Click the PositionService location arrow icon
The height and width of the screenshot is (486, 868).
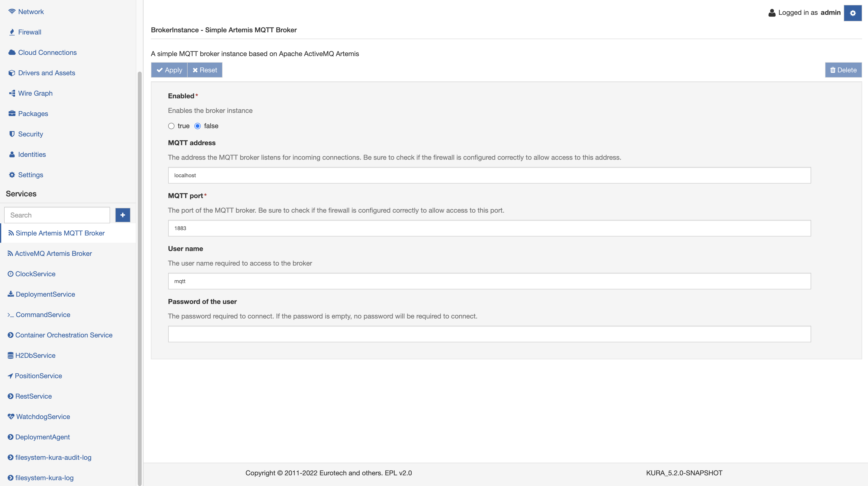click(x=10, y=376)
